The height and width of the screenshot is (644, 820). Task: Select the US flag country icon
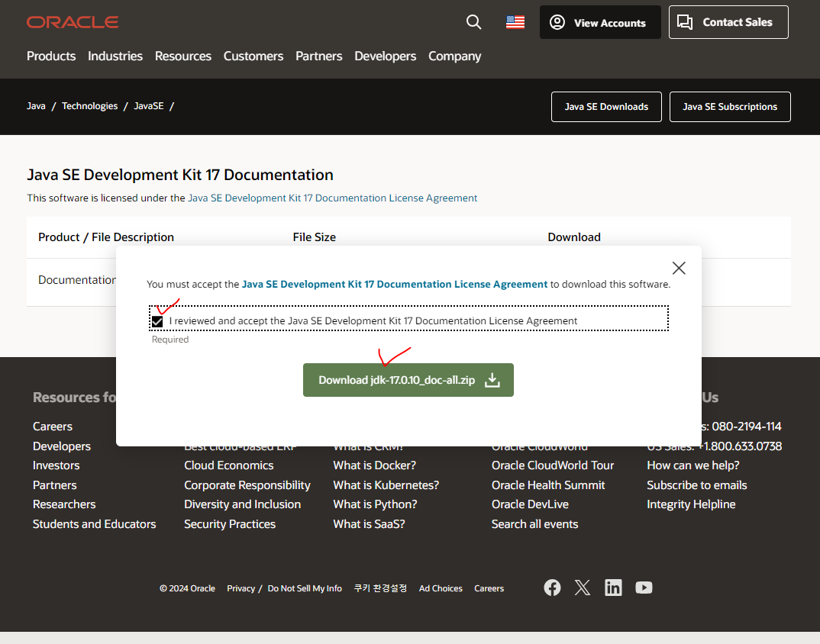click(515, 22)
